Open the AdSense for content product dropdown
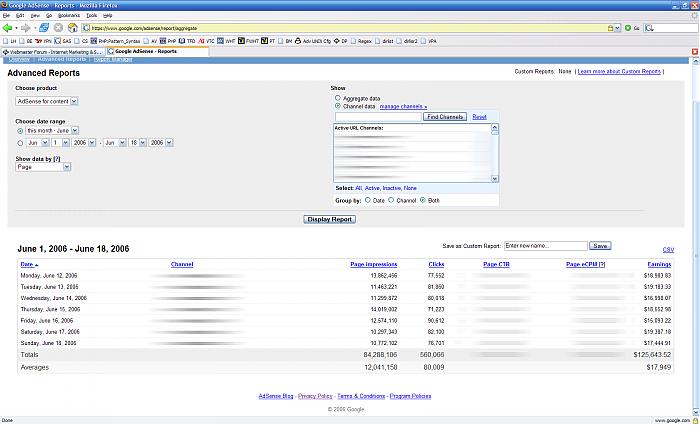 click(x=47, y=101)
